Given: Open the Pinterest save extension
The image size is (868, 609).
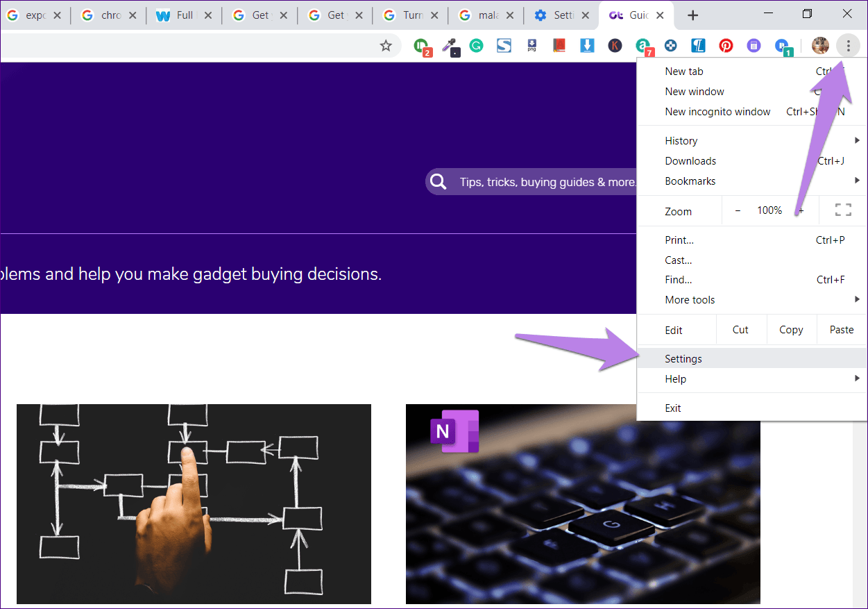Looking at the screenshot, I should [726, 46].
